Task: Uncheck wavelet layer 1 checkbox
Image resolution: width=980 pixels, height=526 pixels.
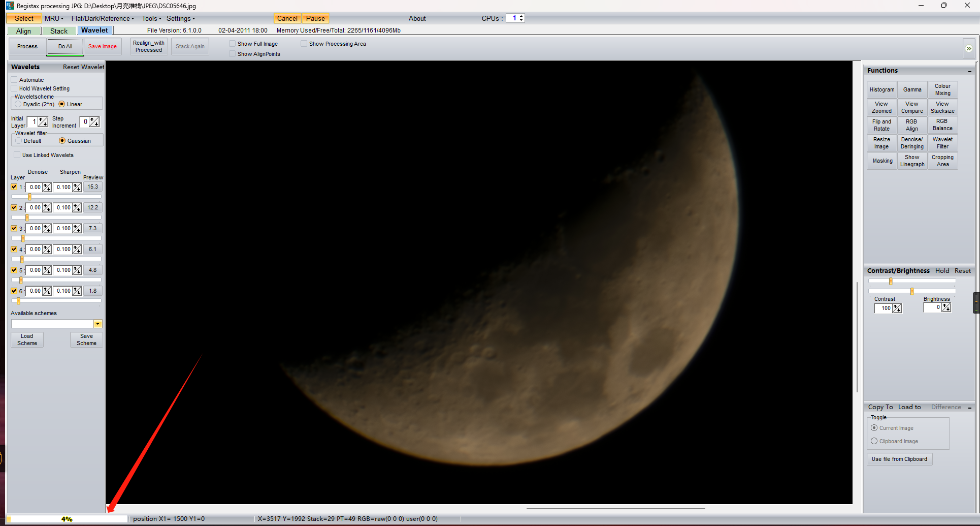Action: point(14,187)
